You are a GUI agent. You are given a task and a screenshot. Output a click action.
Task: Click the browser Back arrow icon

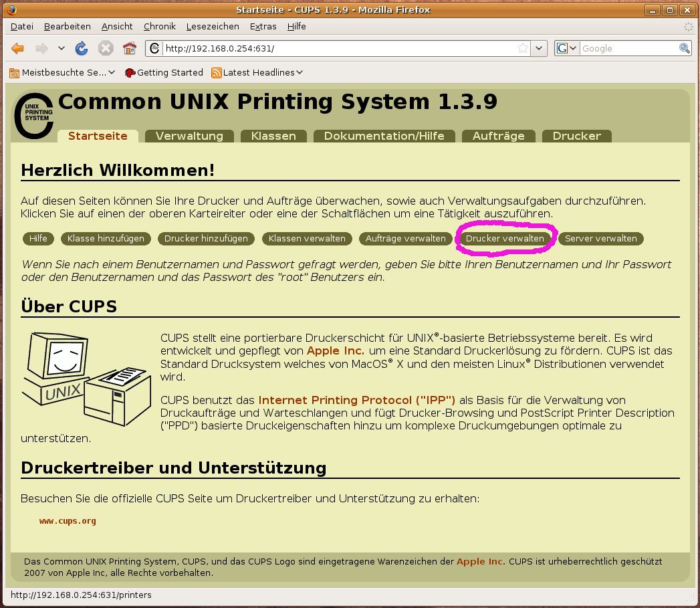click(x=18, y=48)
